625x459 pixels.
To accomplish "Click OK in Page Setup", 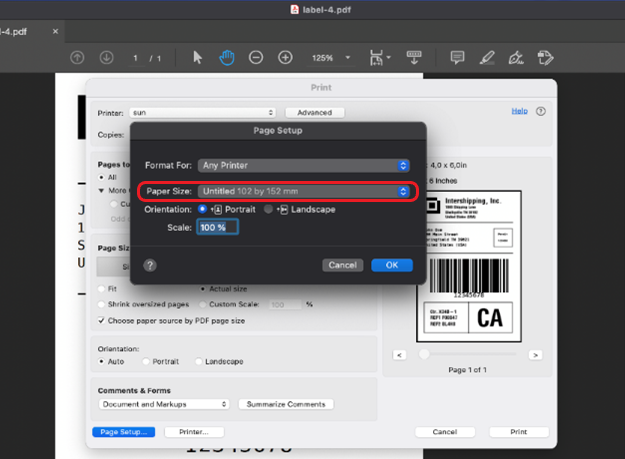I will click(392, 265).
